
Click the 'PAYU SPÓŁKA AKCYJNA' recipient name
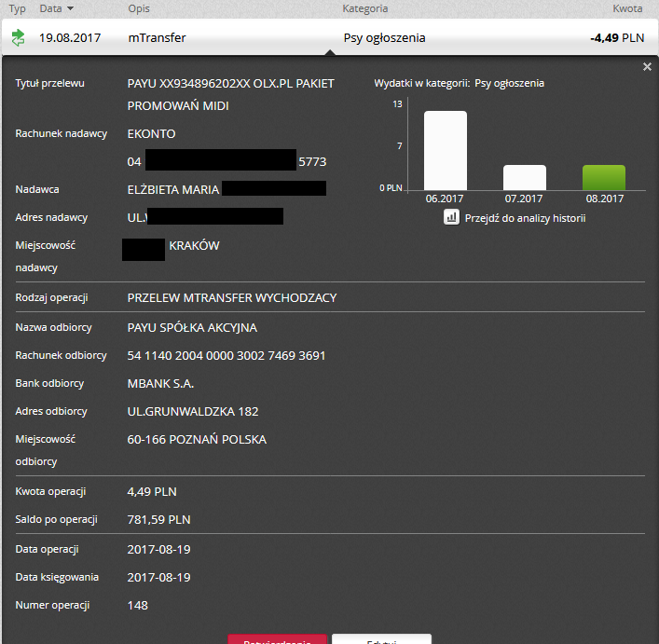pos(192,328)
